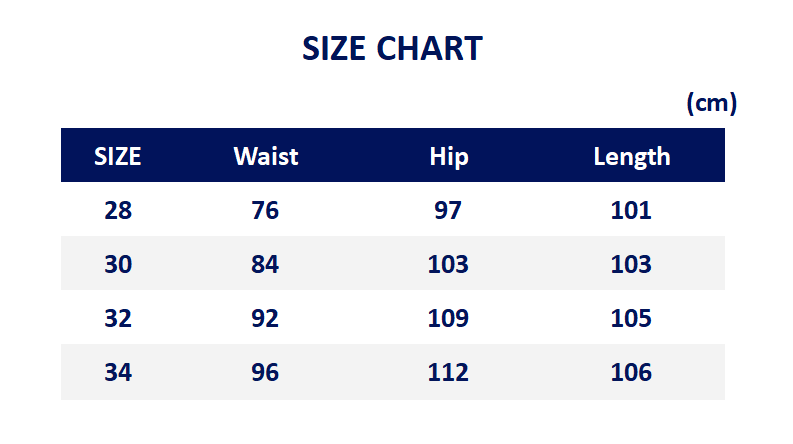Click waist value 76

coord(265,210)
